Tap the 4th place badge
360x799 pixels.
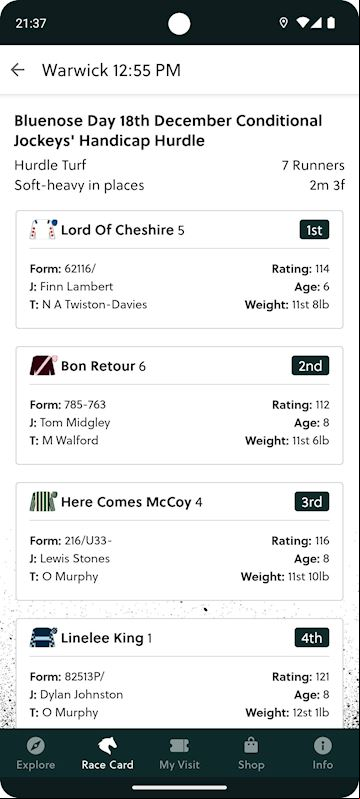(312, 637)
